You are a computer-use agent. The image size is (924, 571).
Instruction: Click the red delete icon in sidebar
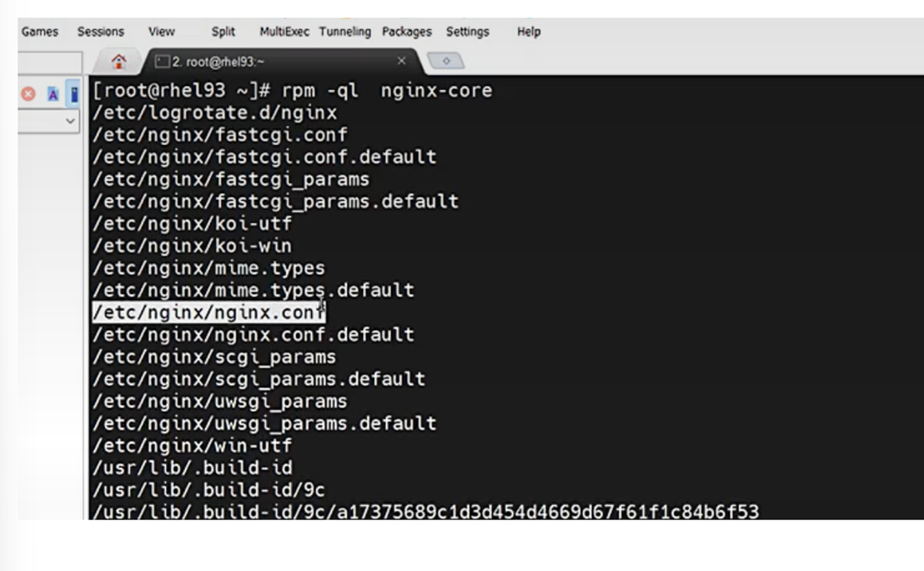click(x=28, y=93)
